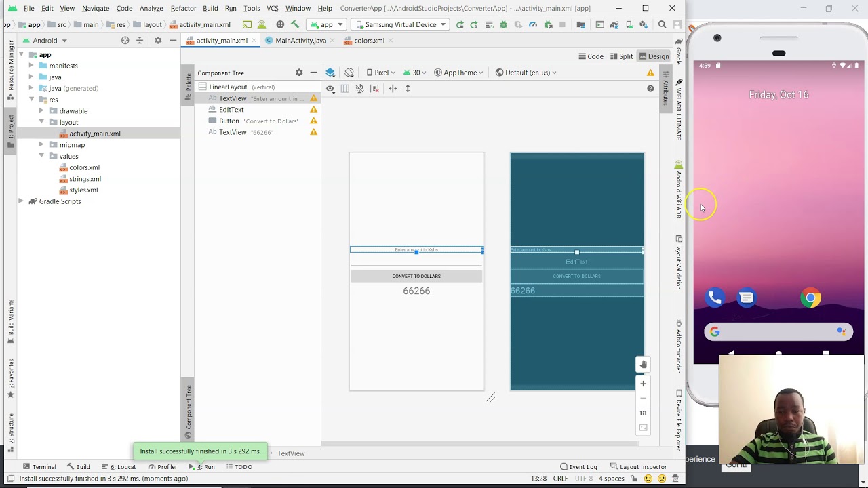Click the horizontal pack/align icon
Image resolution: width=868 pixels, height=488 pixels.
pyautogui.click(x=393, y=89)
